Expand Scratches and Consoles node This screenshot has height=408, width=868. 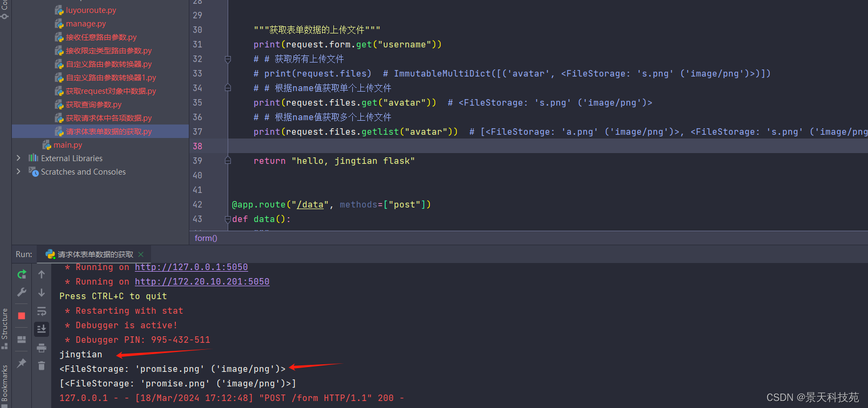coord(18,171)
